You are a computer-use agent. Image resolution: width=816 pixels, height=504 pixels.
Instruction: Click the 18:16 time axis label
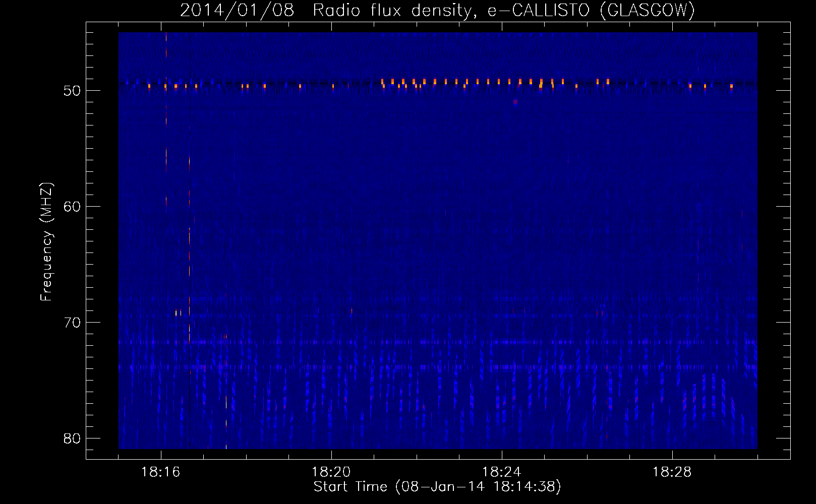(x=160, y=472)
